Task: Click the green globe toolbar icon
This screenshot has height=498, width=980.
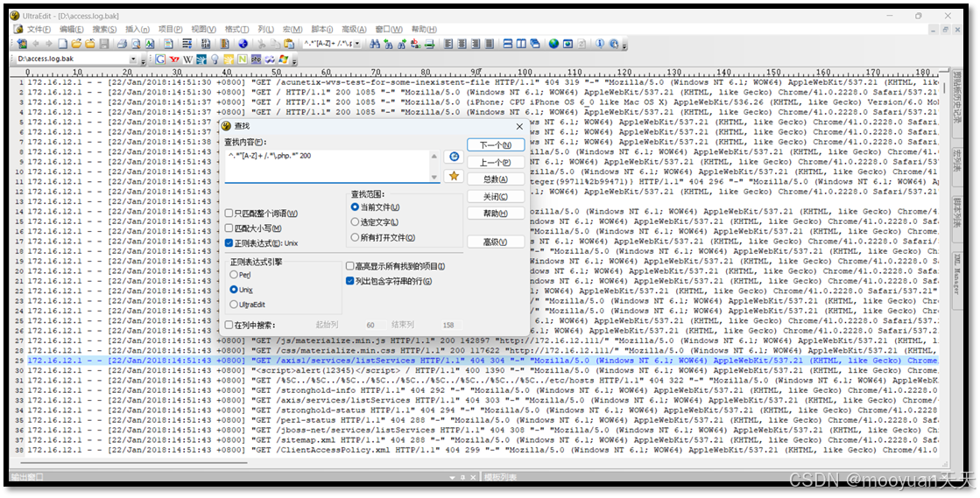Action: (x=553, y=44)
